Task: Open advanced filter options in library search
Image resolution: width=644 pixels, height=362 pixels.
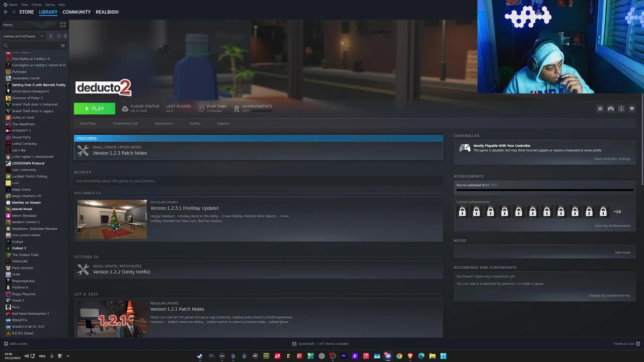Action: pyautogui.click(x=63, y=46)
